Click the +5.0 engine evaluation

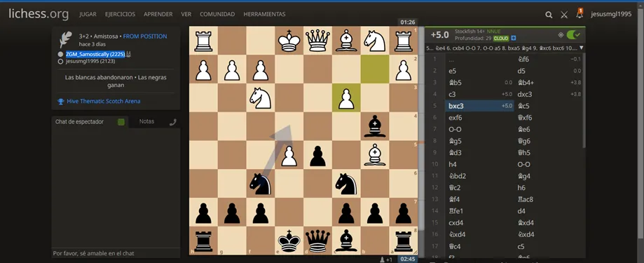439,35
